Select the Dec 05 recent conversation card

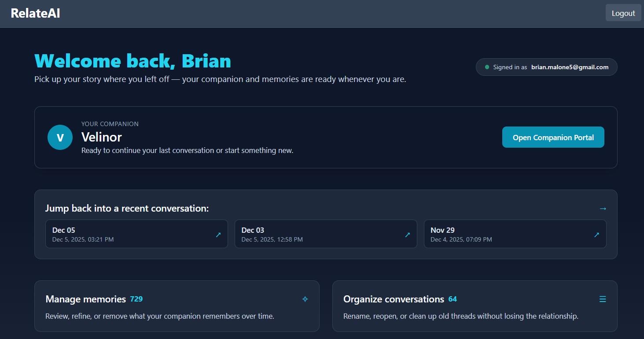136,234
